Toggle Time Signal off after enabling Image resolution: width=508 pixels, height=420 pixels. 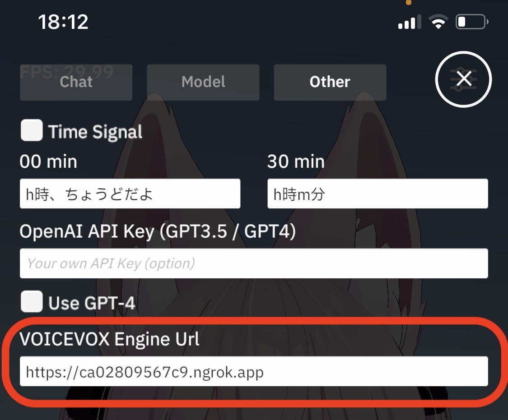click(x=31, y=131)
